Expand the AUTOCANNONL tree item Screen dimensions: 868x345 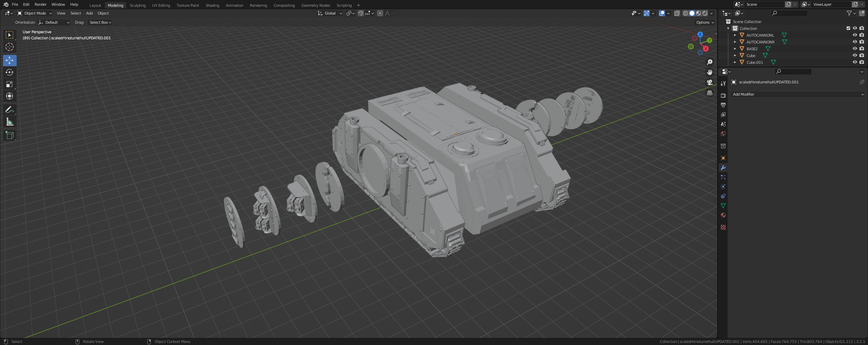(x=735, y=35)
